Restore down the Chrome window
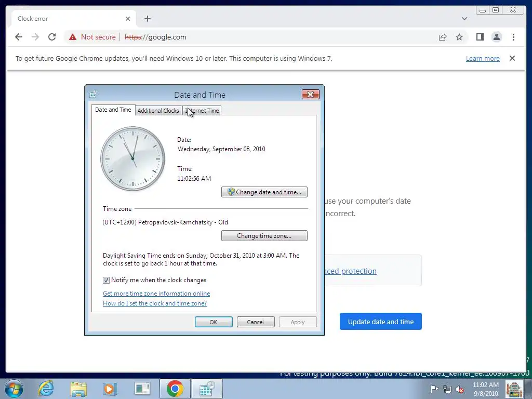532x399 pixels. (496, 10)
